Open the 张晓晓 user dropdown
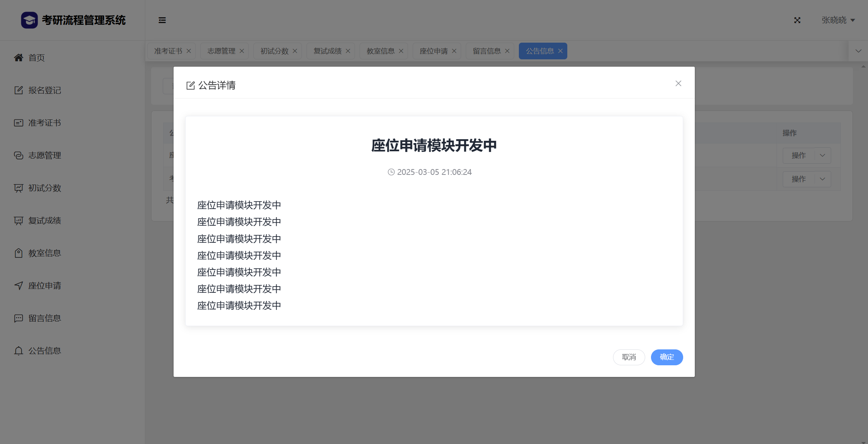This screenshot has width=868, height=444. click(x=838, y=20)
